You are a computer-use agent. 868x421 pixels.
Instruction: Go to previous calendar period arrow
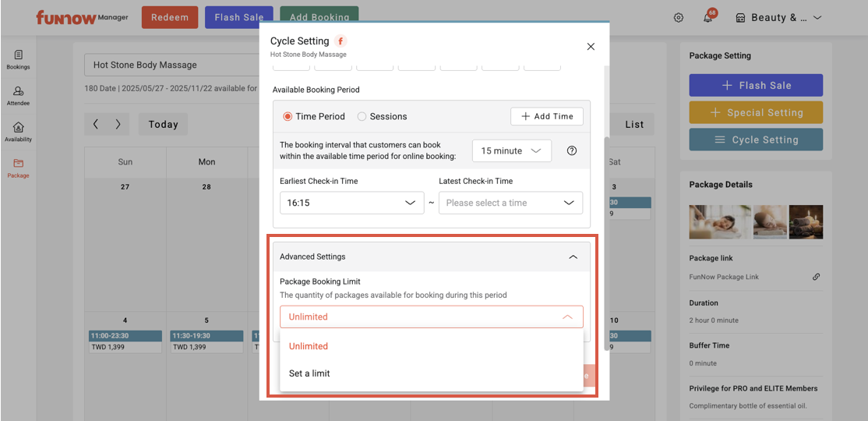click(x=96, y=124)
